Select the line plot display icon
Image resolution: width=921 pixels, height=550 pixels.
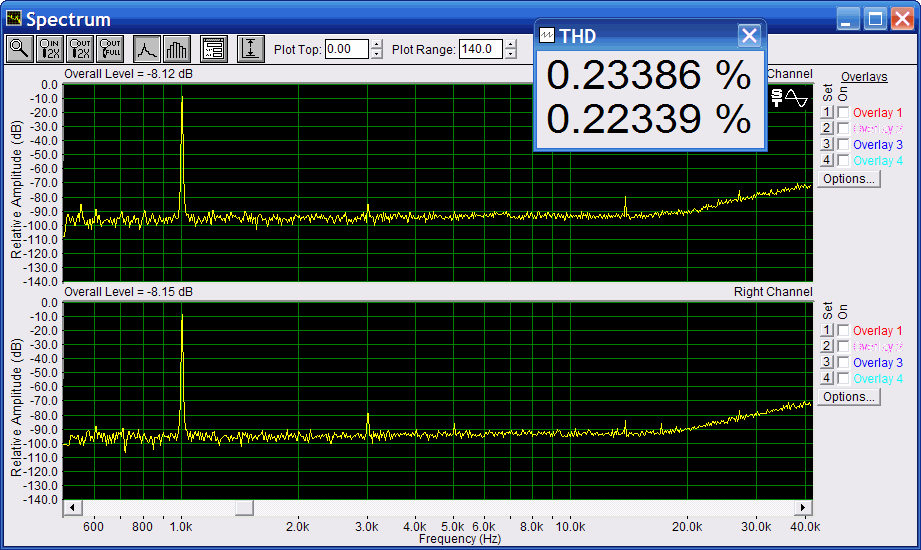click(147, 49)
